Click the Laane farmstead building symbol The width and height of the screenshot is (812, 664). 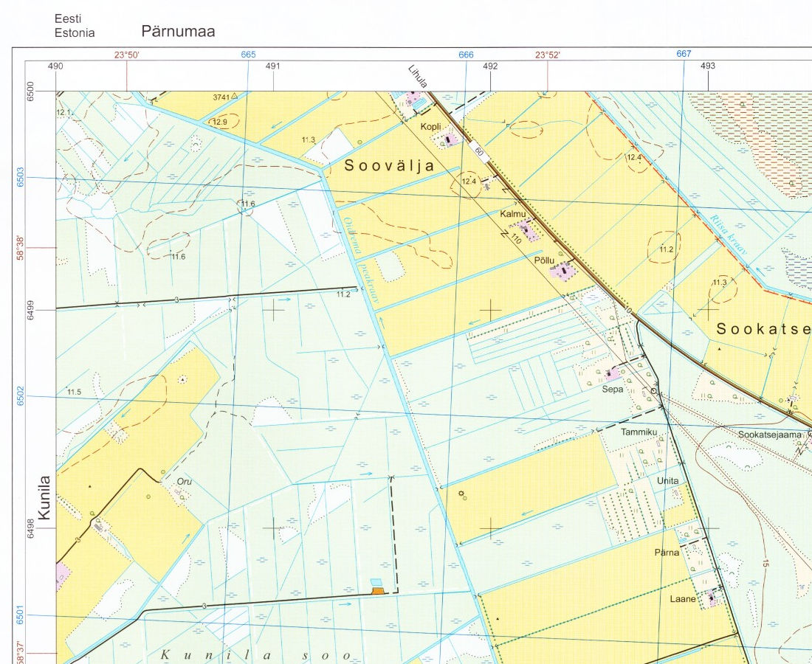point(712,598)
